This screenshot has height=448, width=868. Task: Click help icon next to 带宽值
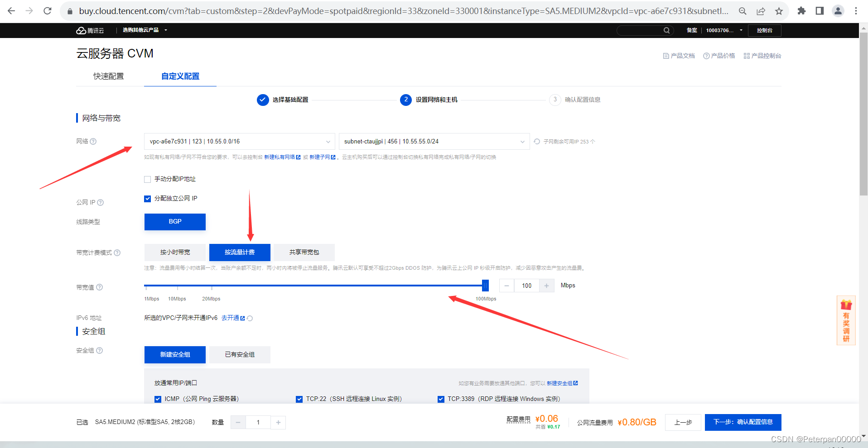tap(100, 287)
